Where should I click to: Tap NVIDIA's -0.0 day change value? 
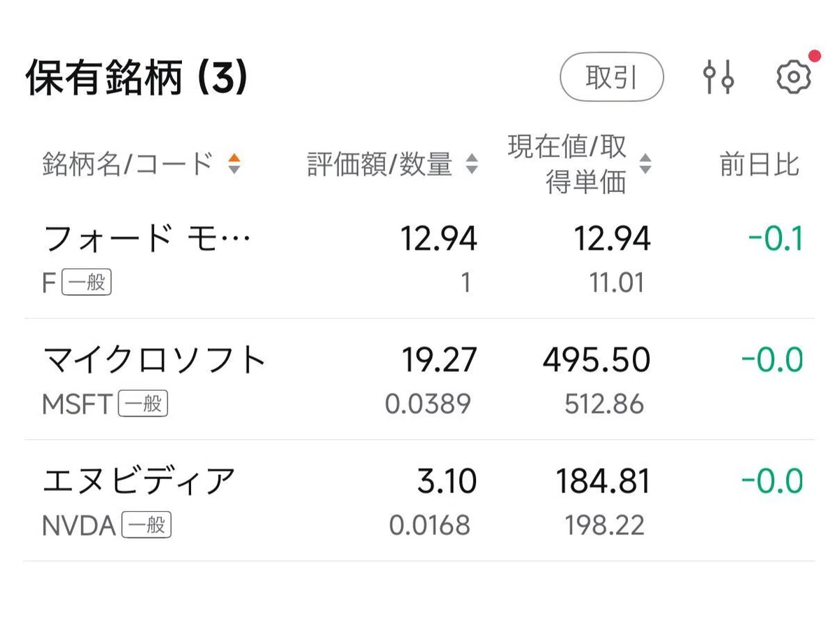(772, 481)
